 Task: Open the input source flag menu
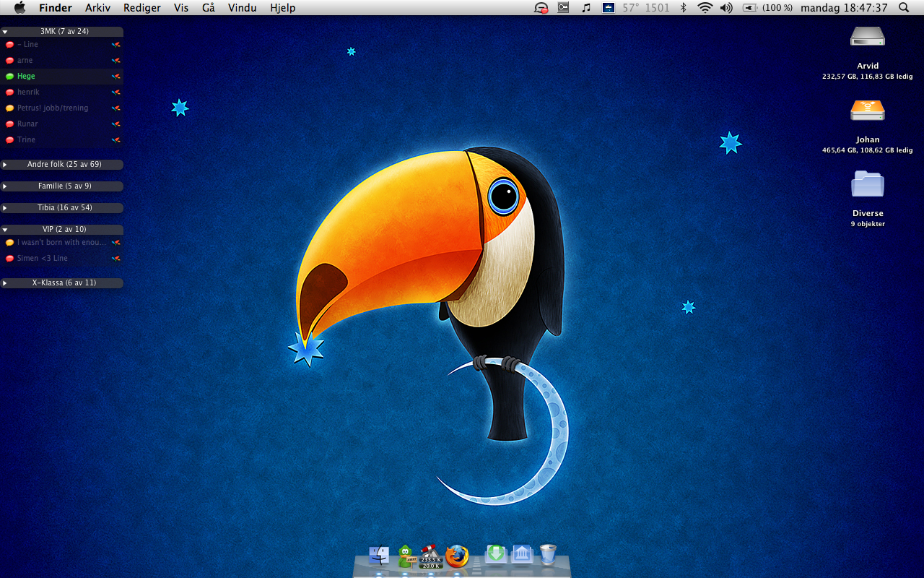pos(609,8)
